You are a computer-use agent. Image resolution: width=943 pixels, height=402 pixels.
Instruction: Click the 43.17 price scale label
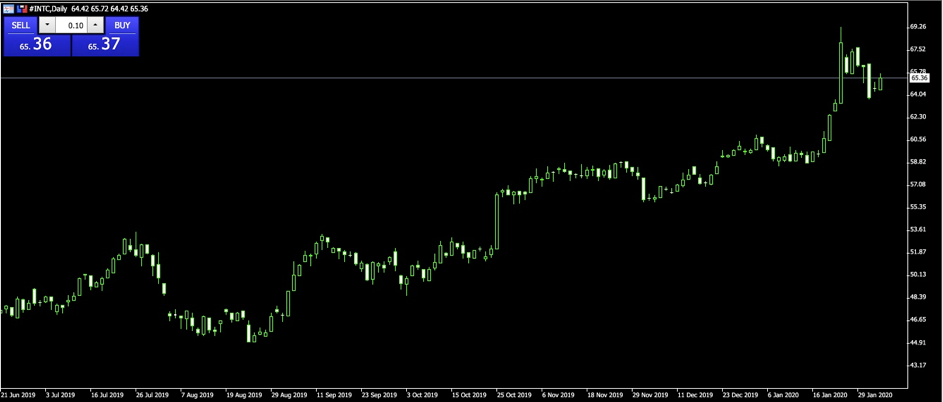(x=918, y=365)
